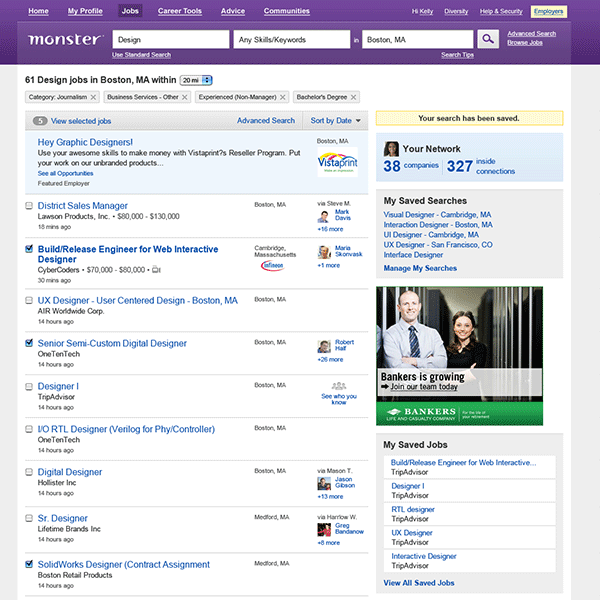Remove the Bachelor's Degree filter
The image size is (600, 600).
[353, 97]
